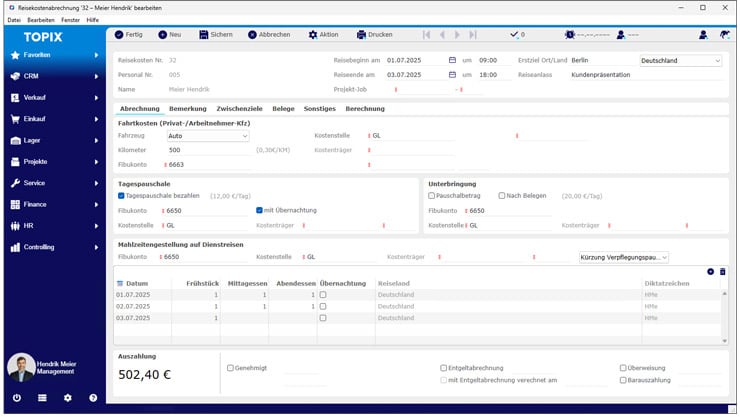Click the Sichern save toolbar icon

[x=203, y=34]
